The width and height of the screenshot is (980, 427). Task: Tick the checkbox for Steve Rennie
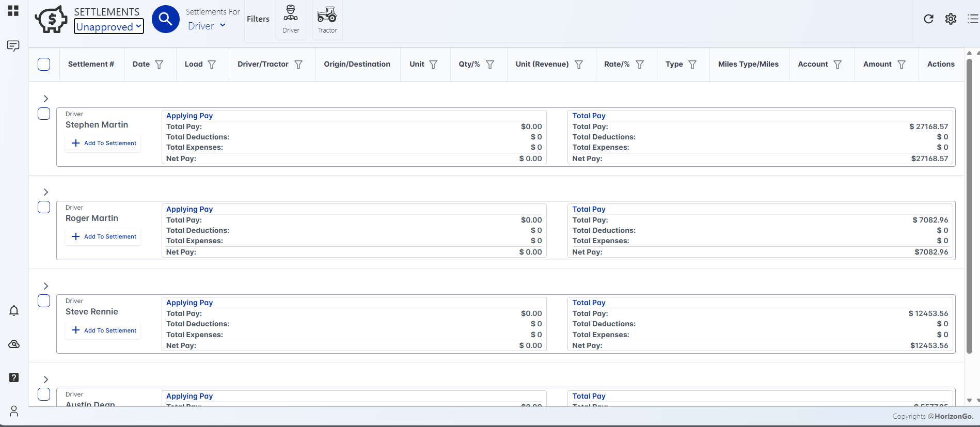coord(44,301)
